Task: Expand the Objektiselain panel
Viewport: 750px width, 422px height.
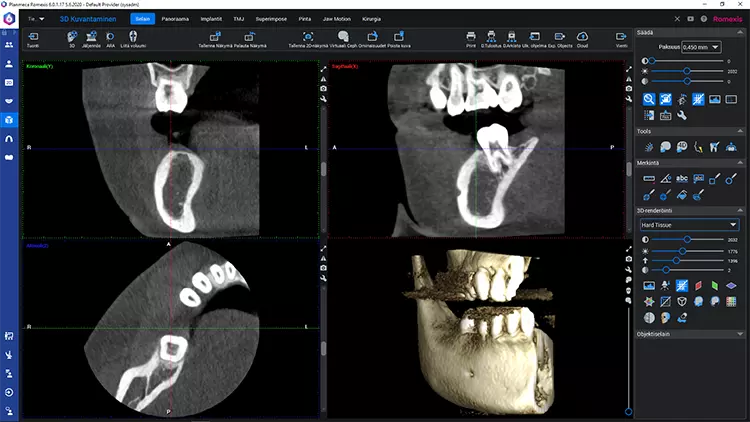Action: [x=740, y=334]
